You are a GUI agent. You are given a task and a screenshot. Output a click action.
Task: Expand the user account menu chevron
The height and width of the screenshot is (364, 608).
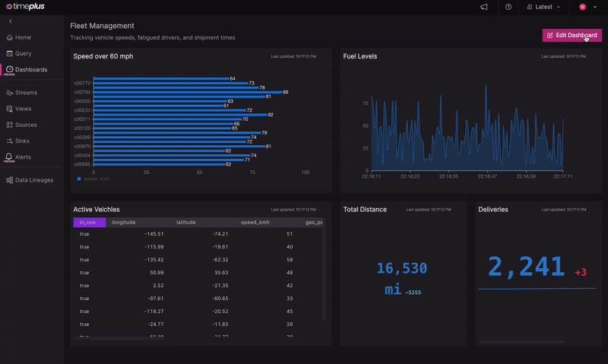point(594,7)
